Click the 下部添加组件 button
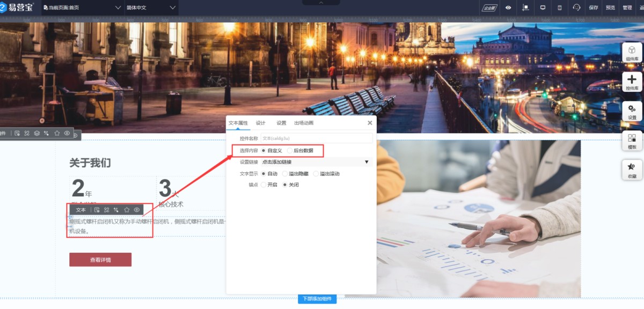This screenshot has width=644, height=309. coord(317,299)
